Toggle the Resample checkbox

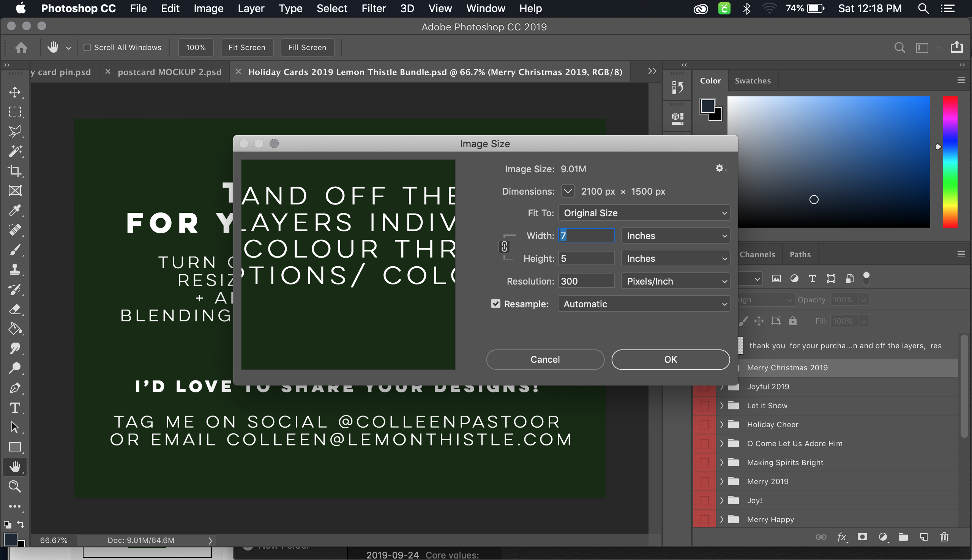[x=495, y=304]
